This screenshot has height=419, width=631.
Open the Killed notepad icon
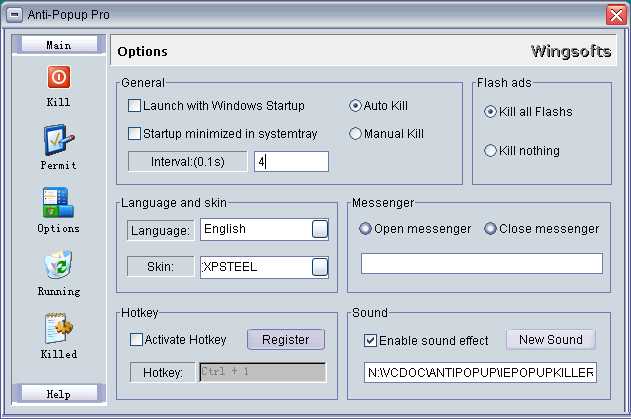(59, 328)
